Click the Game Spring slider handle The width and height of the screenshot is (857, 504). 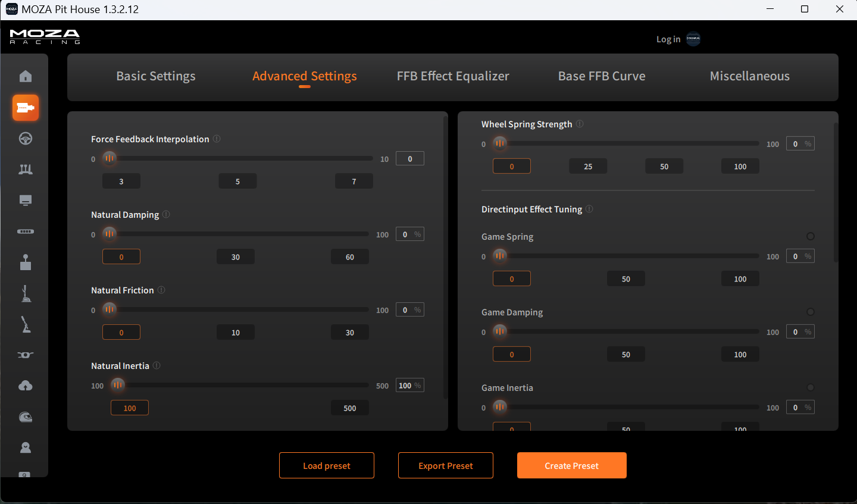click(x=499, y=255)
